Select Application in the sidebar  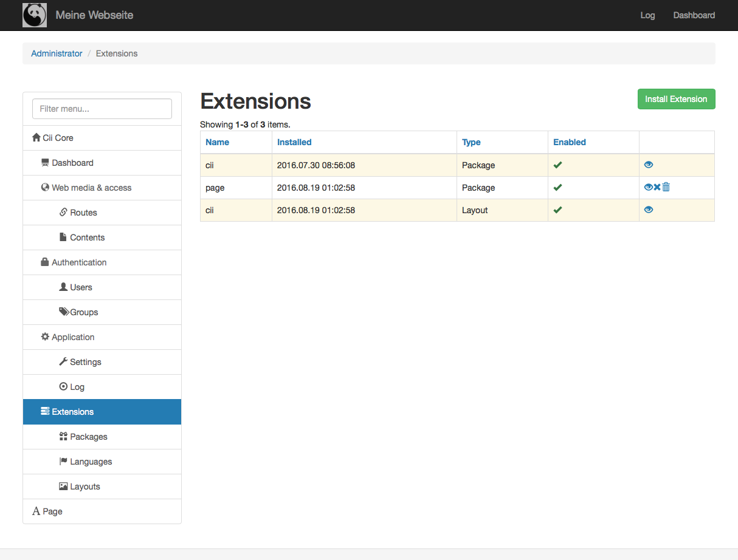pos(102,337)
